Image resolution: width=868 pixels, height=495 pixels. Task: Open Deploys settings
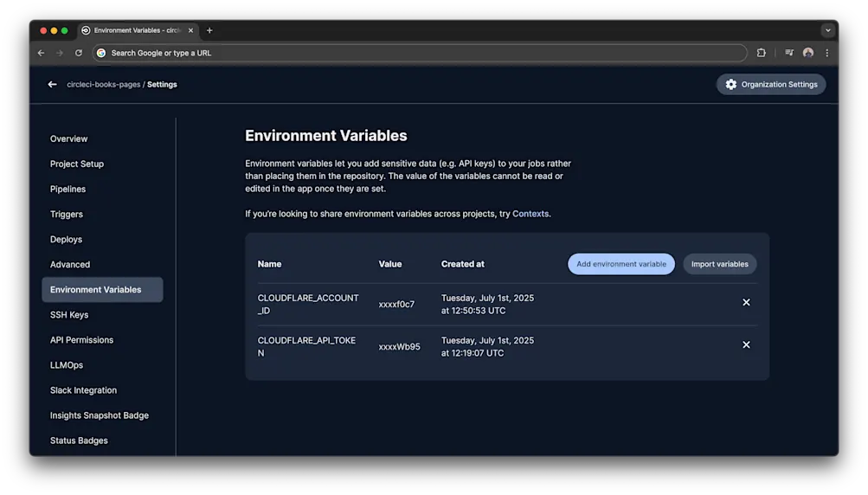coord(66,239)
